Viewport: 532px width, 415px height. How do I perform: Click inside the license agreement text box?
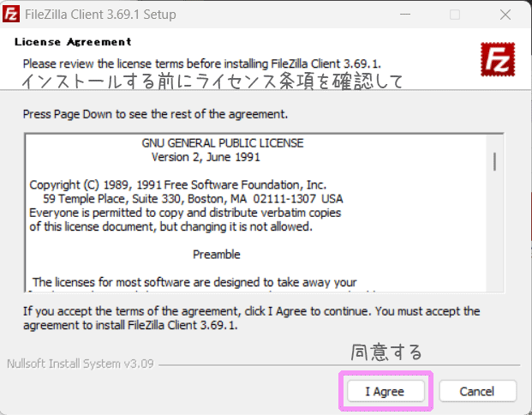click(264, 213)
